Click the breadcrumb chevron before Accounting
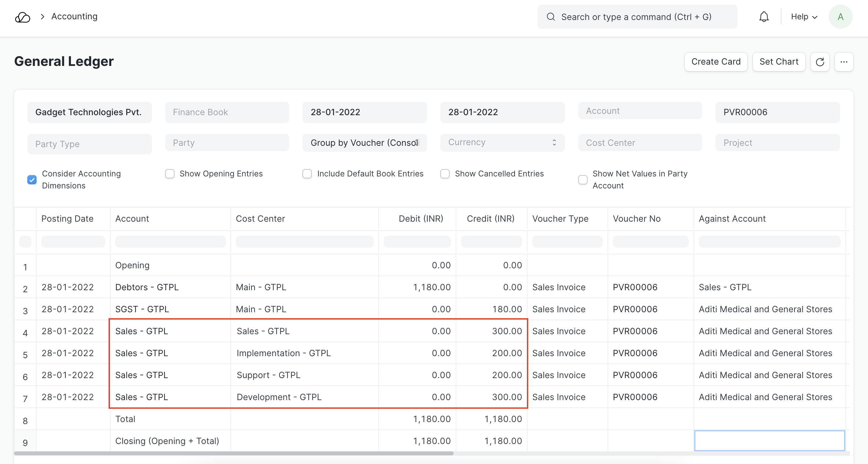This screenshot has width=868, height=464. click(x=42, y=17)
